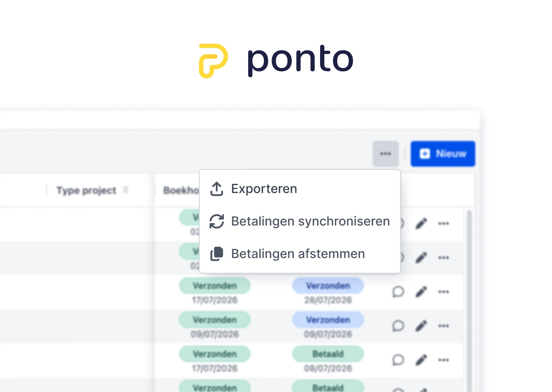
Task: Click the date 08/07/2026
Action: click(328, 369)
